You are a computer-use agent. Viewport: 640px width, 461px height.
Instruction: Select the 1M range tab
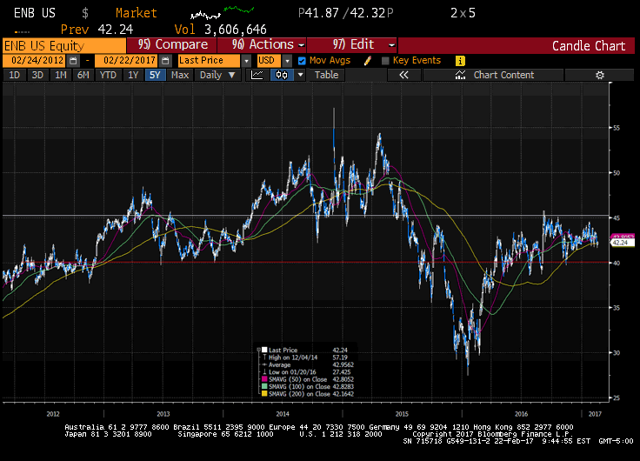[x=60, y=75]
